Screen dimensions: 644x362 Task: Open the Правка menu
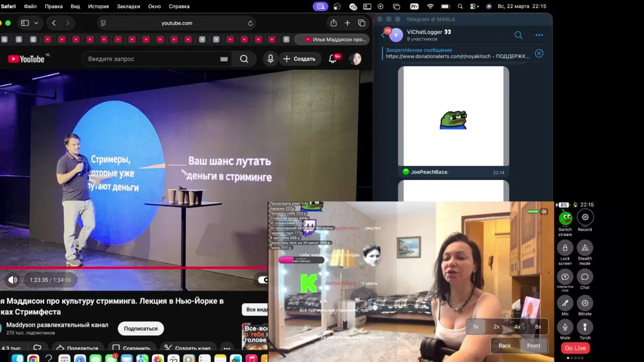pyautogui.click(x=54, y=7)
